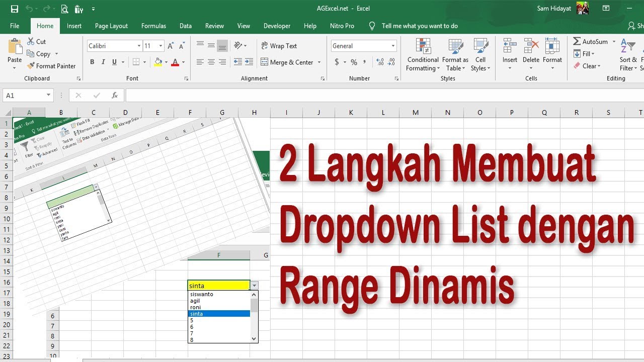Click the Decrease Indent icon

[x=238, y=62]
